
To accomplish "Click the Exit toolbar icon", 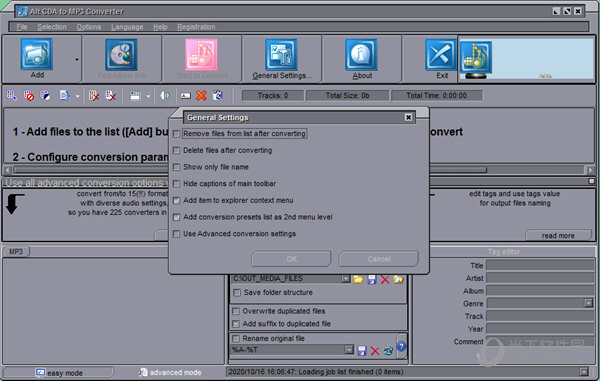I will pyautogui.click(x=441, y=55).
